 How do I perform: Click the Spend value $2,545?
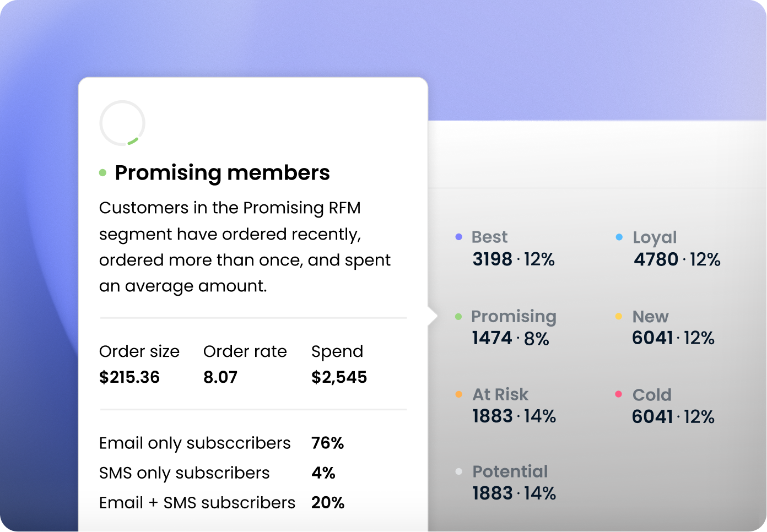pos(339,377)
